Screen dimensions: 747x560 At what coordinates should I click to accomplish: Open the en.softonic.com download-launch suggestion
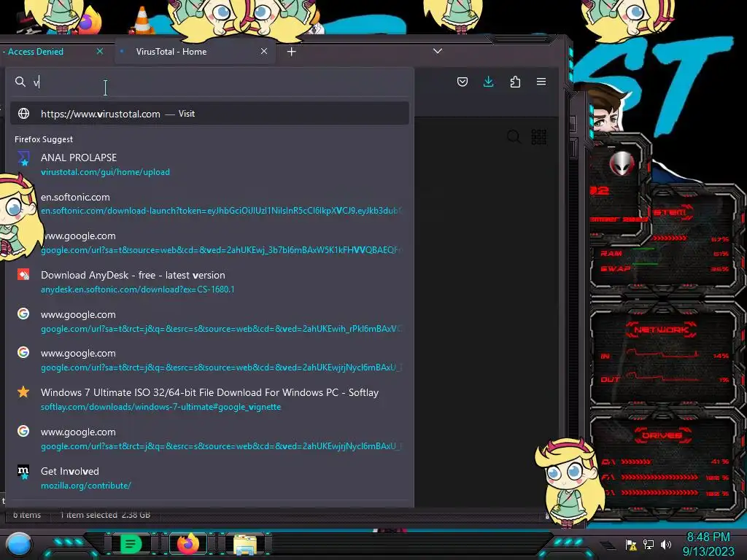(209, 204)
